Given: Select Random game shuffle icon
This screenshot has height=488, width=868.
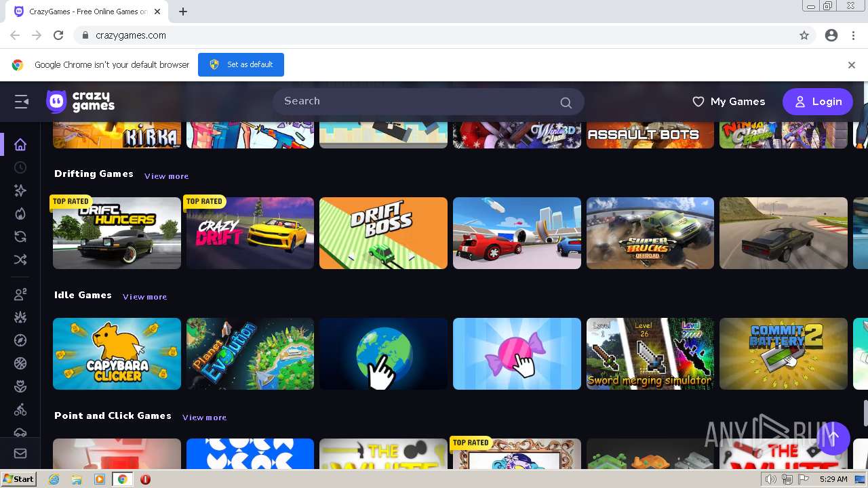Looking at the screenshot, I should click(x=20, y=260).
